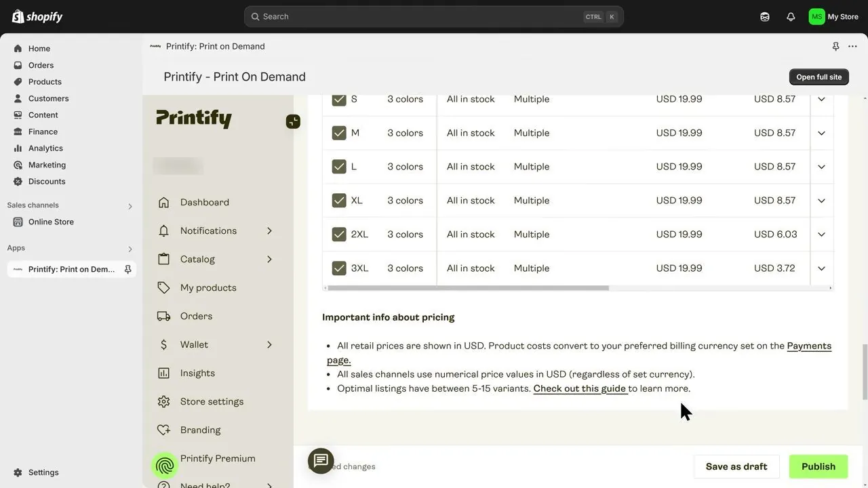Click the My products tag icon
Image resolution: width=868 pixels, height=488 pixels.
click(x=163, y=287)
